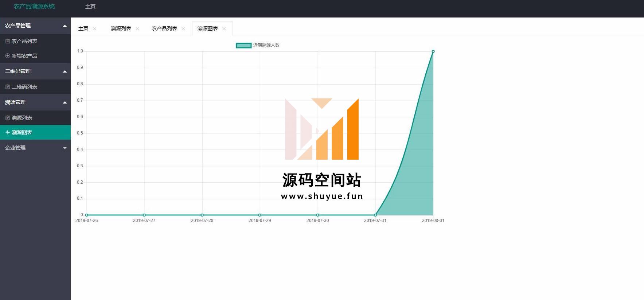
Task: Select the 溯源图表 tab
Action: tap(208, 28)
